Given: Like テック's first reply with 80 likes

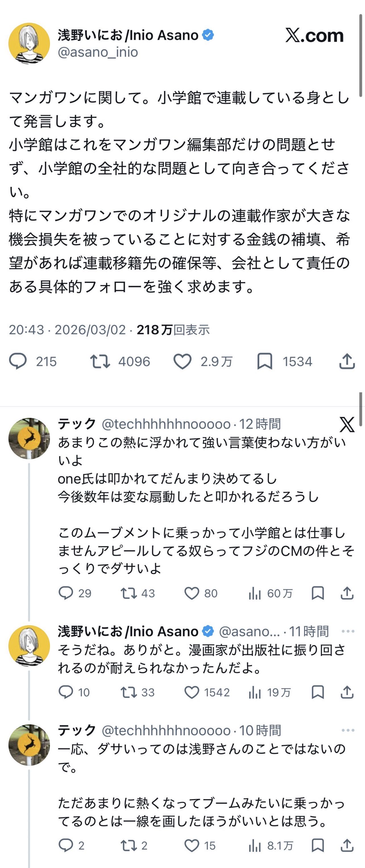Looking at the screenshot, I should [x=192, y=593].
